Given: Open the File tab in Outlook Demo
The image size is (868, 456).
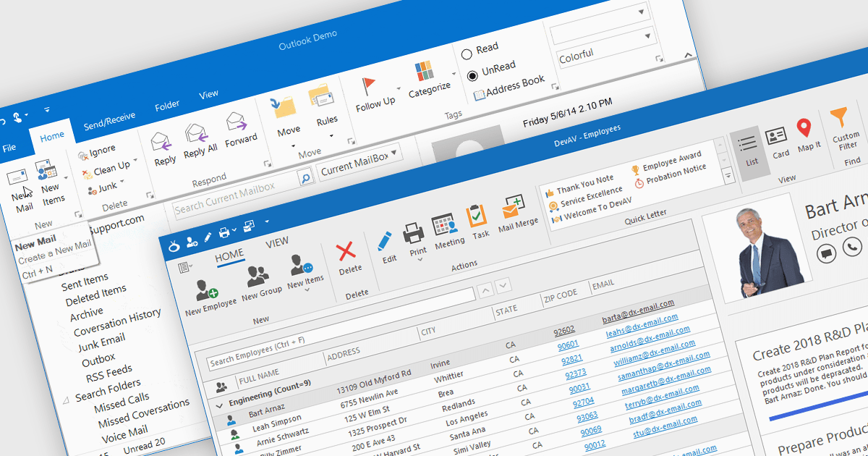Looking at the screenshot, I should [x=9, y=148].
